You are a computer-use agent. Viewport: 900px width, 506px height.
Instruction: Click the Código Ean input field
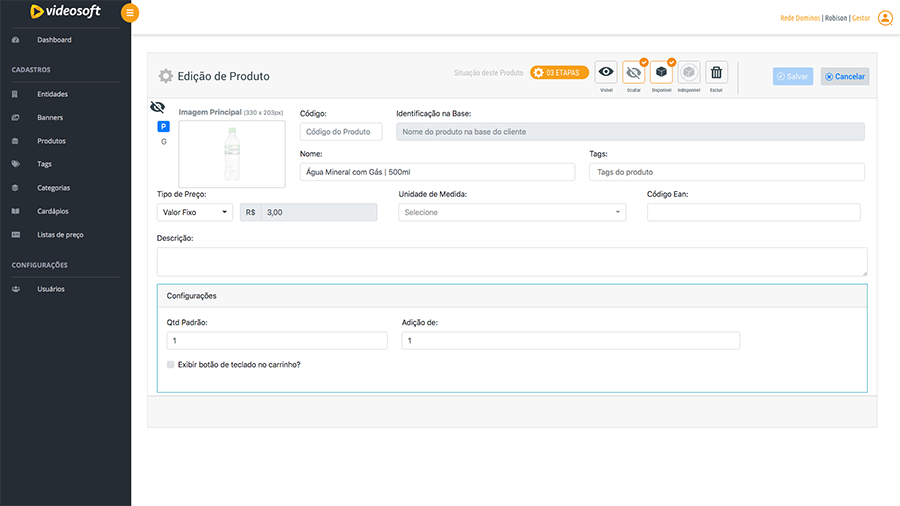[753, 212]
